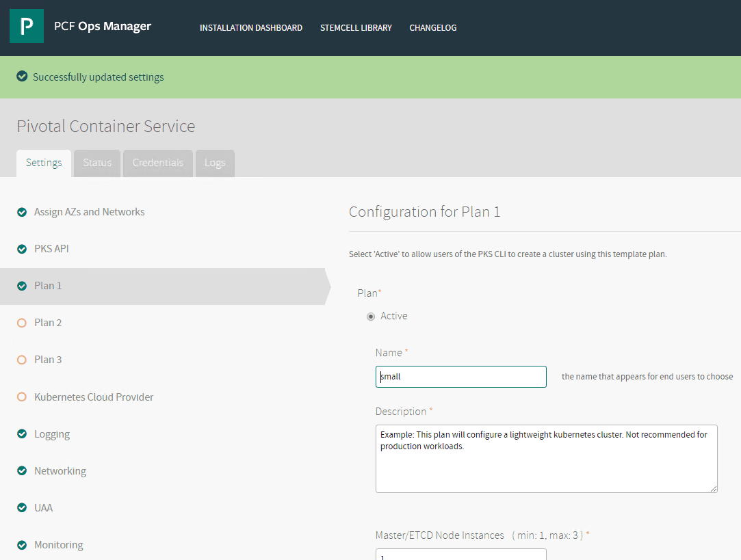The width and height of the screenshot is (741, 560).
Task: Click the PCF Ops Manager logo icon
Action: coord(27,27)
